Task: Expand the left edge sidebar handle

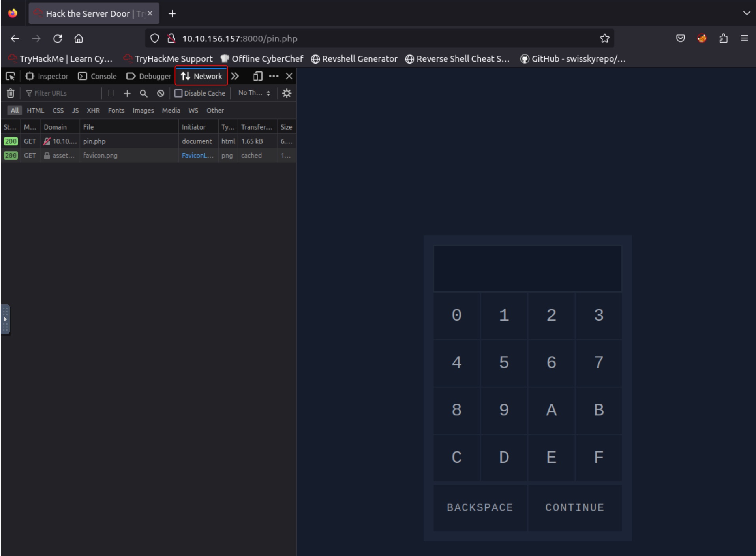Action: (x=5, y=319)
